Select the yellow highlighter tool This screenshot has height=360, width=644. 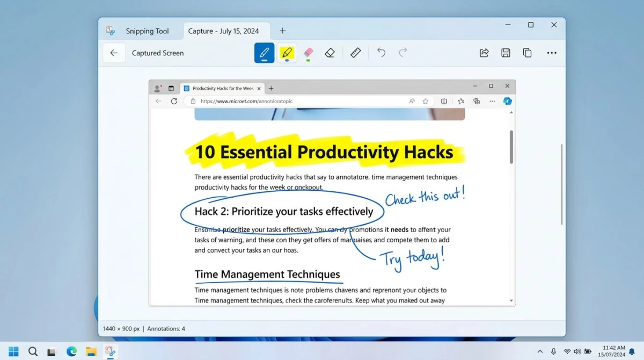pyautogui.click(x=287, y=53)
